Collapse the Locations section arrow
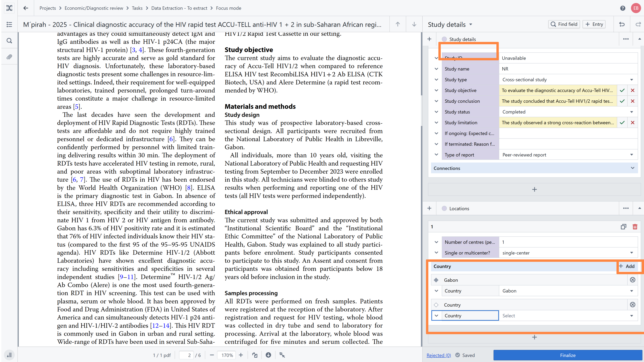This screenshot has width=644, height=362. [639, 208]
